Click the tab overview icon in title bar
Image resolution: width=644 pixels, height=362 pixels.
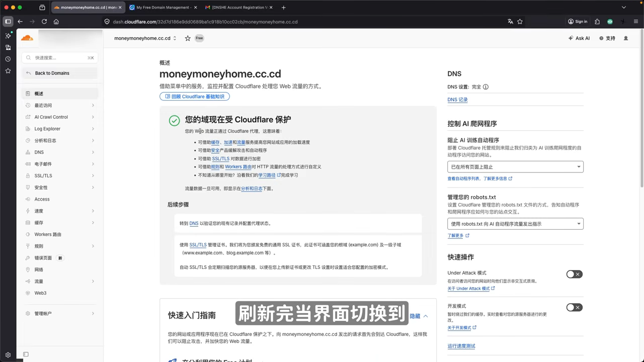pyautogui.click(x=42, y=8)
